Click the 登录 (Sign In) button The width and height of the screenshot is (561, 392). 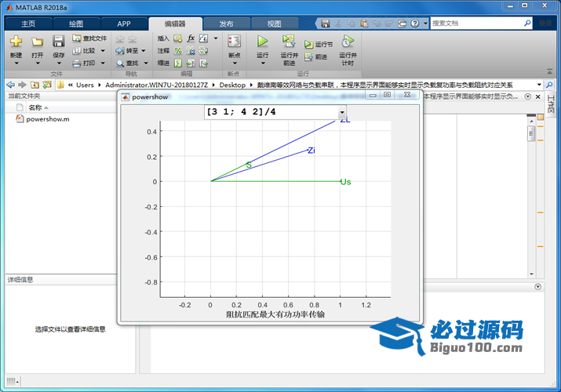(x=545, y=24)
